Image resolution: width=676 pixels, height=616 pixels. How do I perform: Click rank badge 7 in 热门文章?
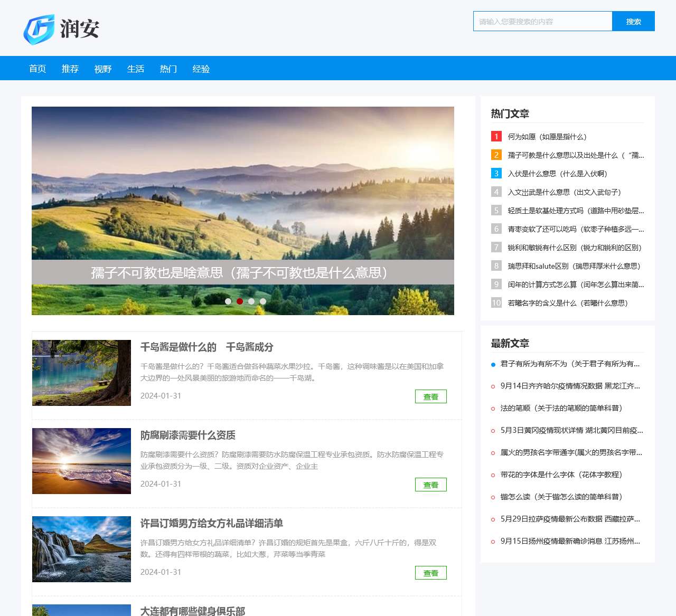click(x=496, y=247)
